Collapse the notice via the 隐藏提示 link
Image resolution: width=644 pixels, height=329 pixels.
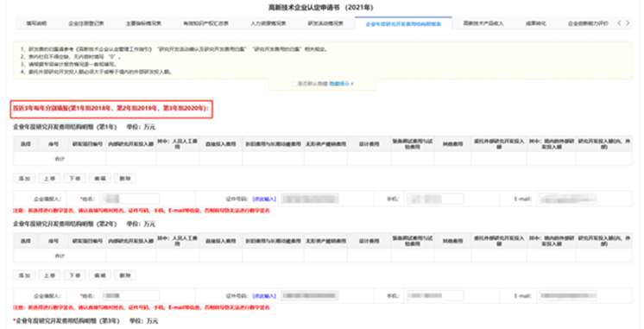coord(341,84)
